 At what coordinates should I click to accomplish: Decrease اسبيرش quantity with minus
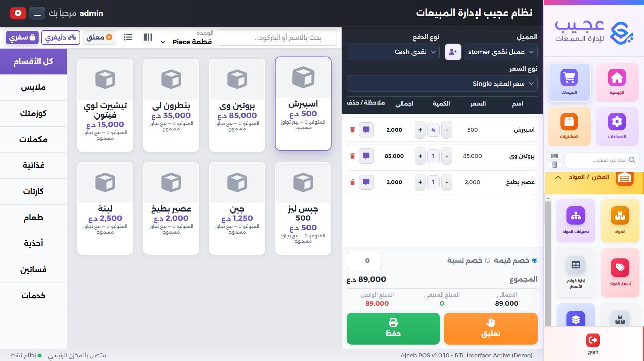[x=447, y=130]
